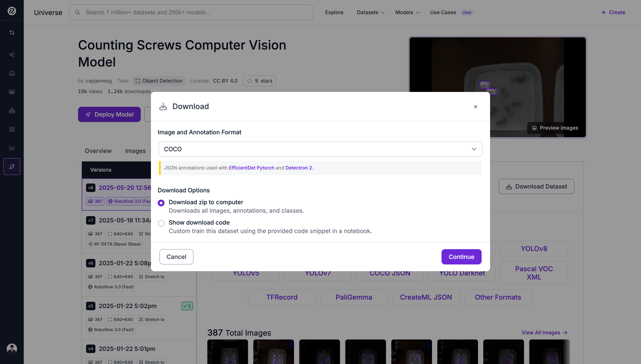Image resolution: width=641 pixels, height=364 pixels.
Task: Click the chevron on the format selector
Action: click(x=474, y=149)
